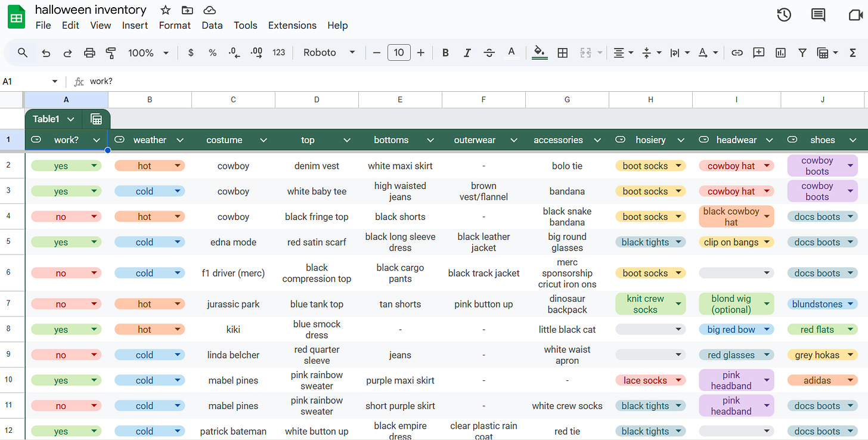The height and width of the screenshot is (440, 868).
Task: Open row 8 red flats shoes dropdown
Action: (849, 329)
